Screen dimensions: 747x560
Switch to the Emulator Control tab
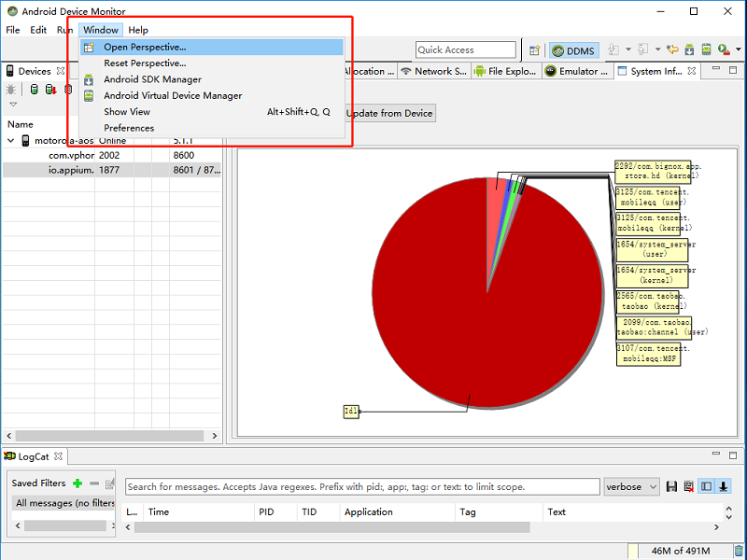[577, 72]
